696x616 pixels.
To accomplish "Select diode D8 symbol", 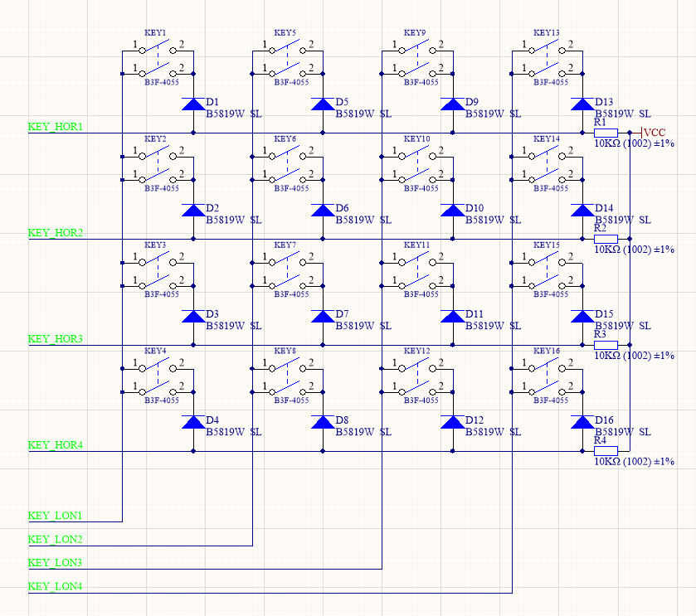I will (x=324, y=422).
